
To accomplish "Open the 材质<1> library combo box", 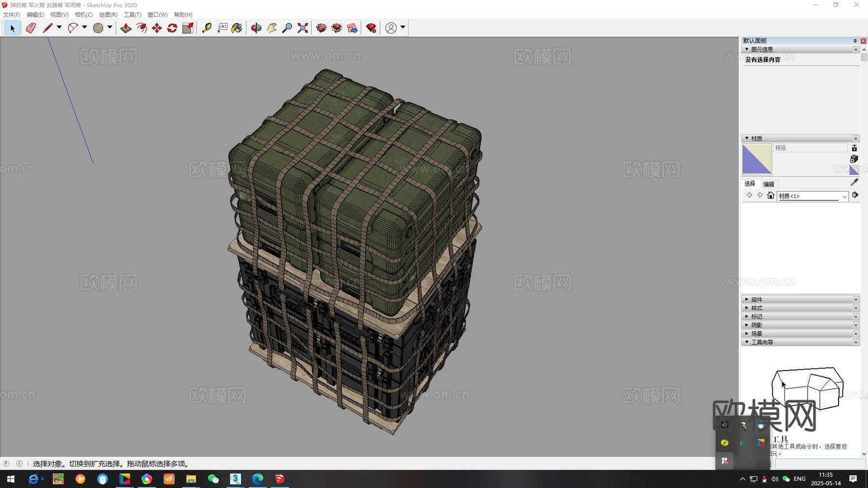I will [813, 196].
